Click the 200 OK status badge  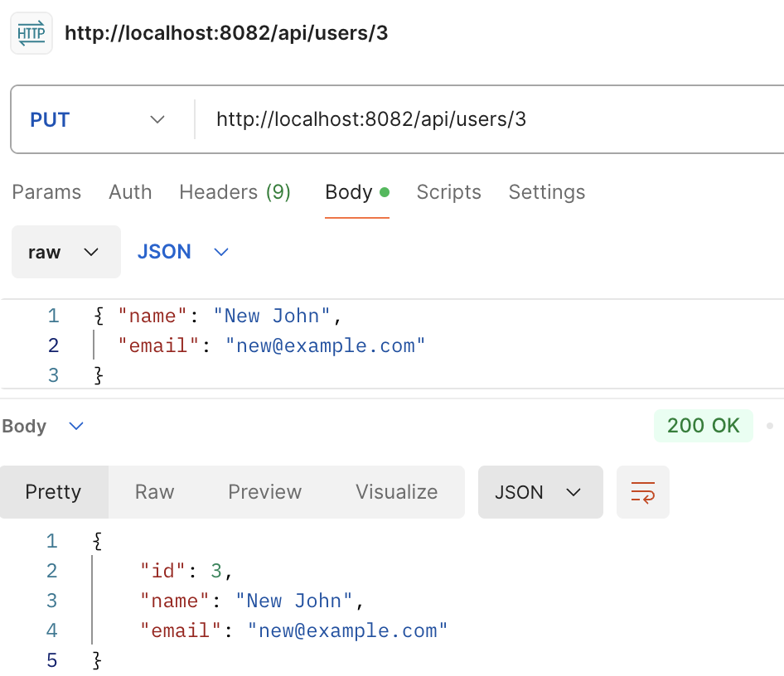[703, 426]
